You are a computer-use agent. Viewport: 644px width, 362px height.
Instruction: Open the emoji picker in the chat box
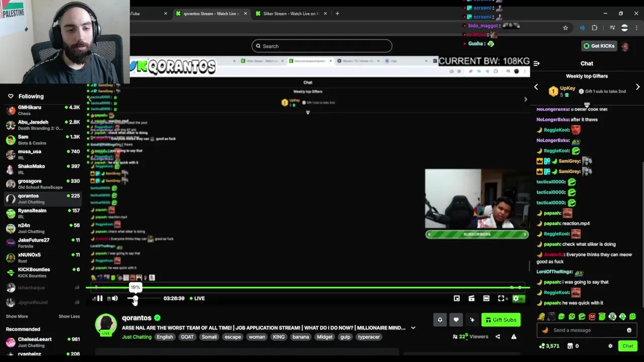(629, 330)
